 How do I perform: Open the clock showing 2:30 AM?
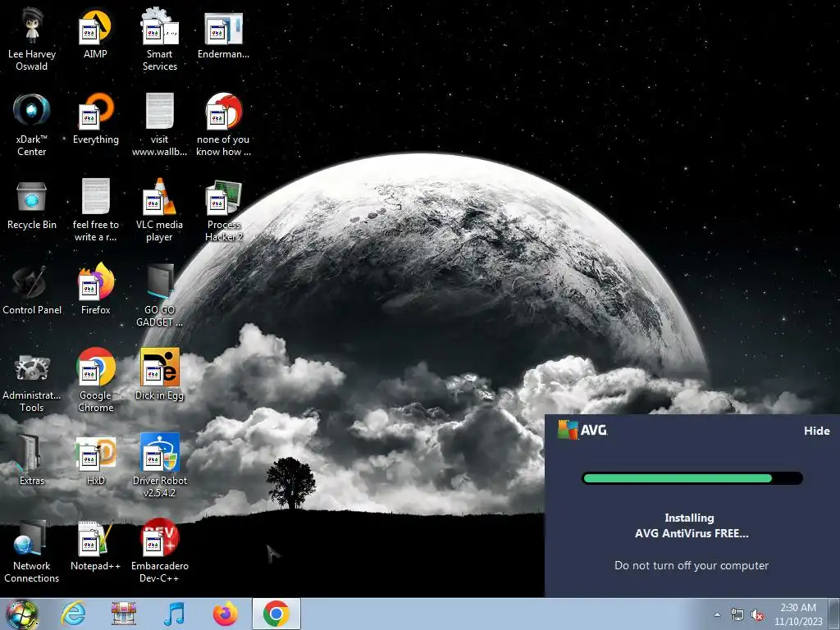click(x=798, y=614)
